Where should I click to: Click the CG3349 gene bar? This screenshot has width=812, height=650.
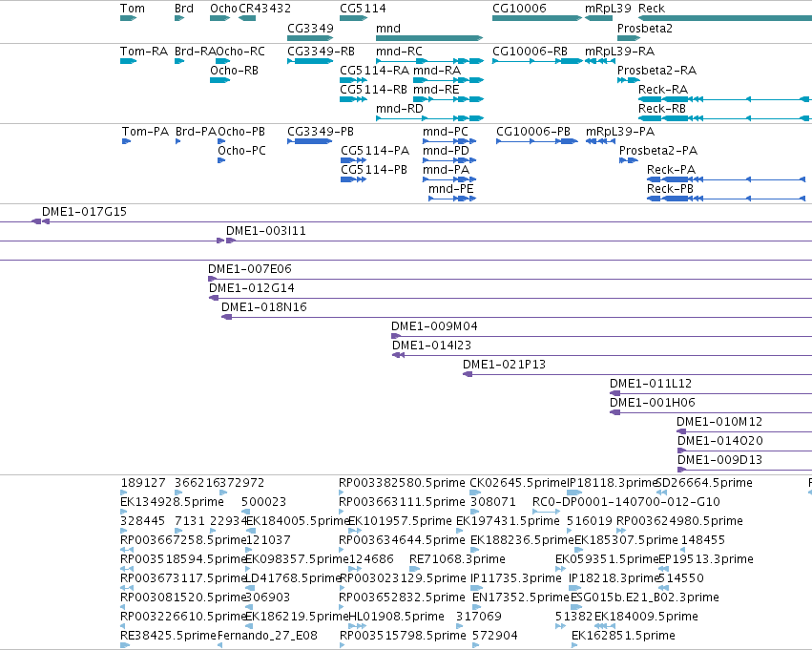[x=310, y=38]
